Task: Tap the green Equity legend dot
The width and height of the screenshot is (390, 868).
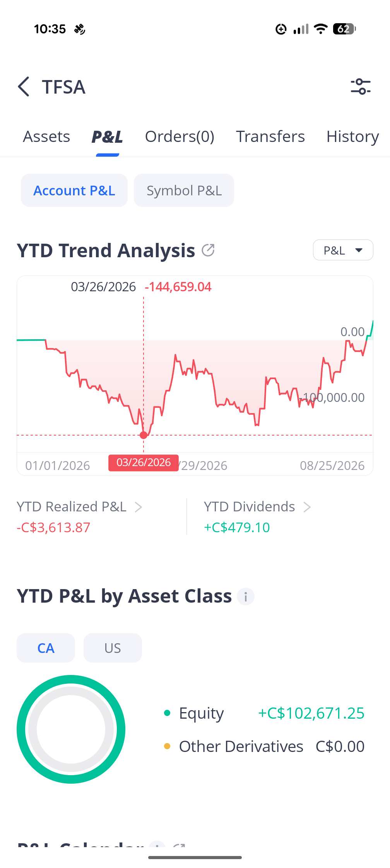Action: [x=167, y=713]
